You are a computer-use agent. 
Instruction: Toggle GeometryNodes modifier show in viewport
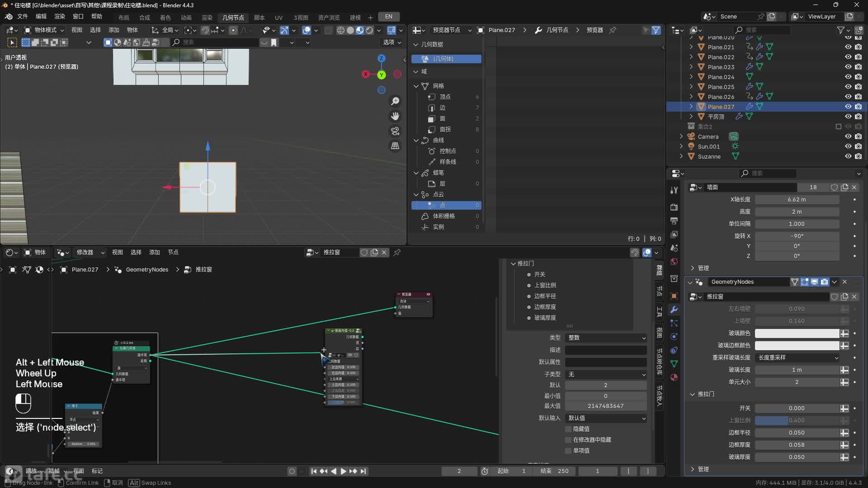click(x=815, y=282)
